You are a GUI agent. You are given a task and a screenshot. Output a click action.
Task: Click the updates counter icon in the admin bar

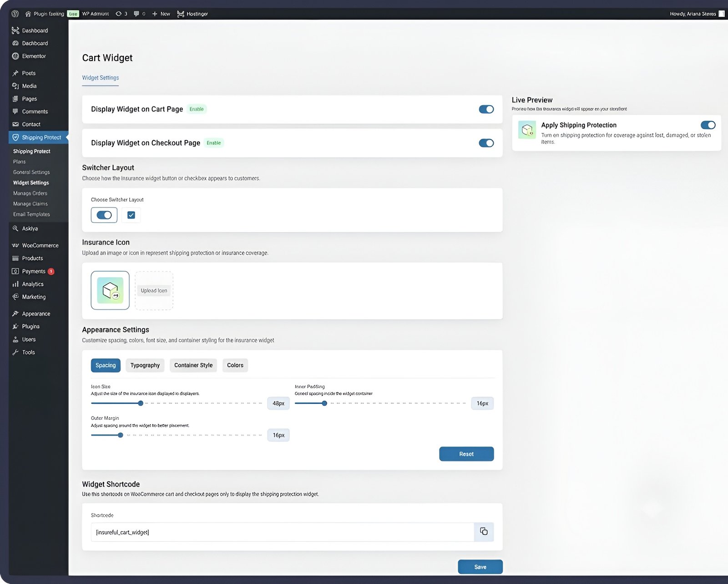(x=118, y=14)
